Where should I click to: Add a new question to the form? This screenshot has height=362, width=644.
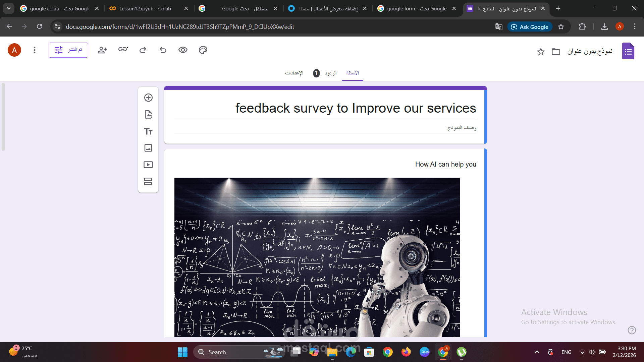point(148,98)
